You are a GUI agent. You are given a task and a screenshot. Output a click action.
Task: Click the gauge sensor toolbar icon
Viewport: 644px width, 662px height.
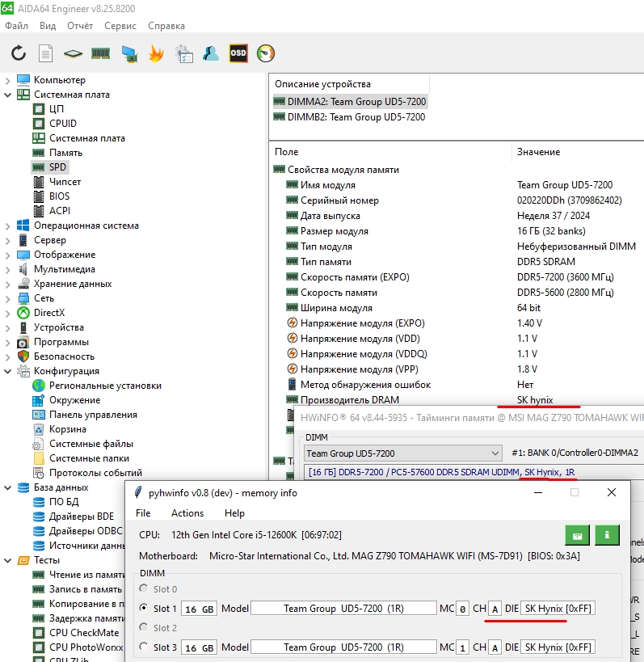click(x=266, y=53)
